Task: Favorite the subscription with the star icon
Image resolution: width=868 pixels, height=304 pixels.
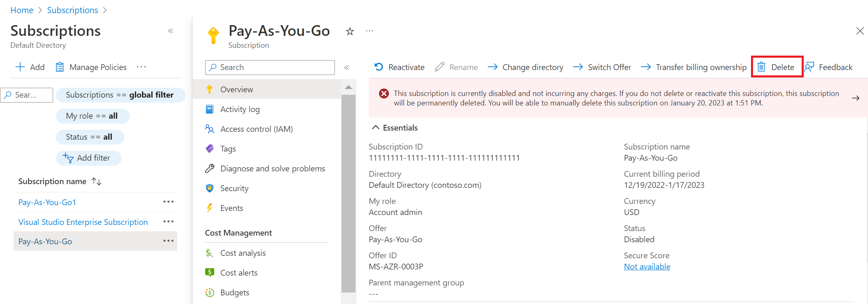Action: coord(350,31)
